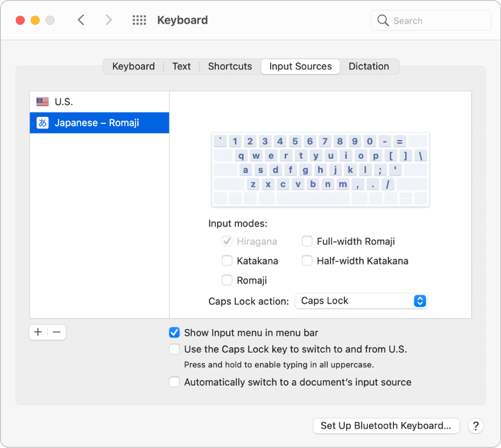Open help with the question mark button
The image size is (501, 448).
475,426
